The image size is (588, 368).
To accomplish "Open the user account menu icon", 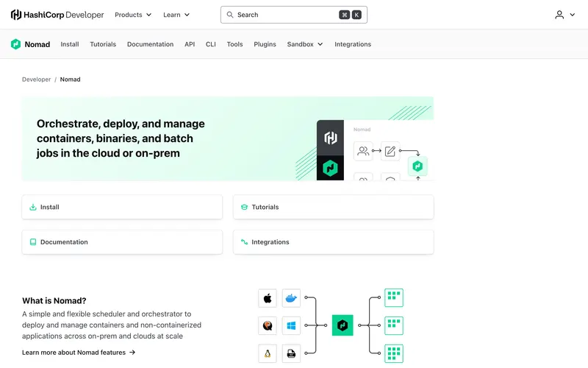I will 559,15.
